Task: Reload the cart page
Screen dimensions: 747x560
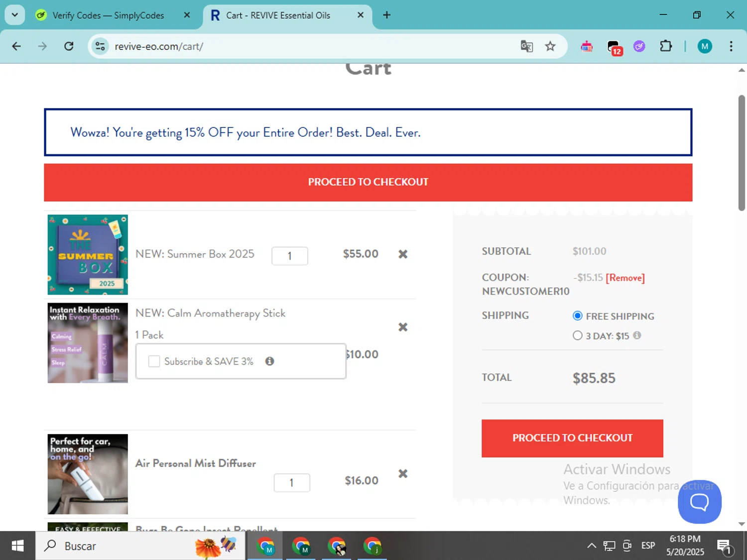Action: point(69,46)
